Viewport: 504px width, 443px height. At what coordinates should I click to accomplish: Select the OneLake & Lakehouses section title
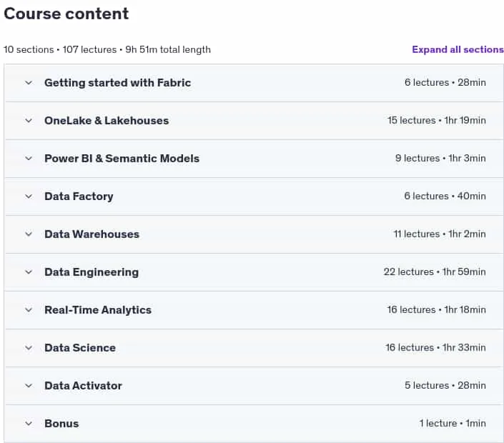click(x=107, y=121)
